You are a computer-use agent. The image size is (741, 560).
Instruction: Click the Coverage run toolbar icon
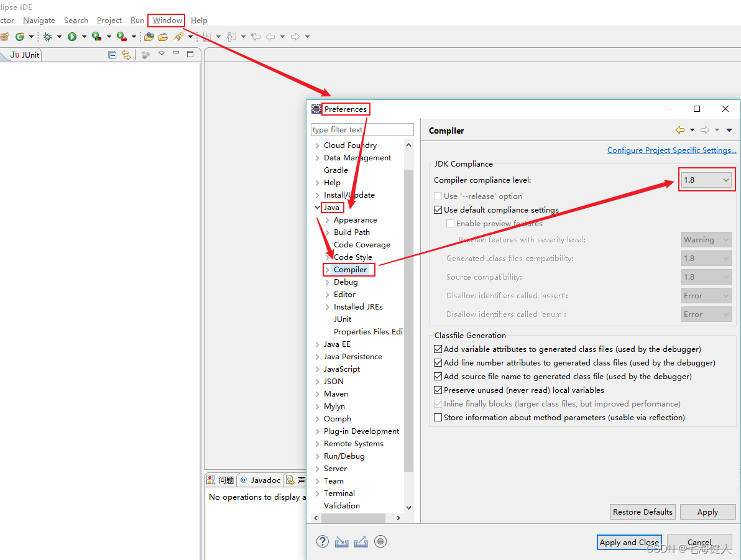[96, 37]
